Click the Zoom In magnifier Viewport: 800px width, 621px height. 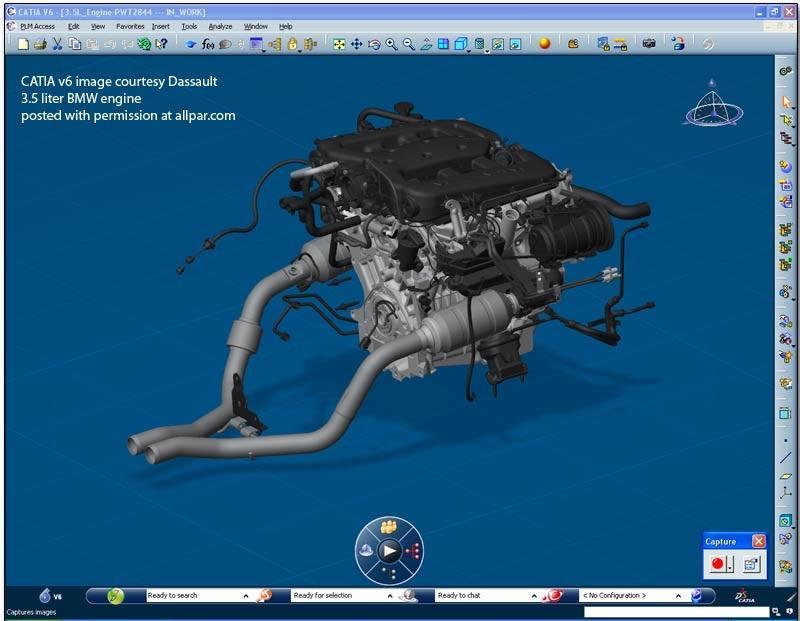pos(391,44)
